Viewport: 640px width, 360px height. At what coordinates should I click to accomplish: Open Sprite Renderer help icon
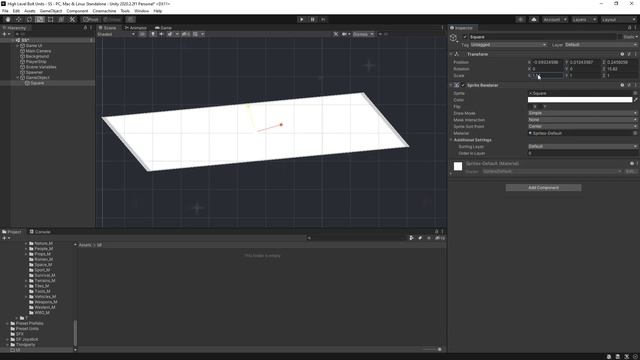pos(622,85)
